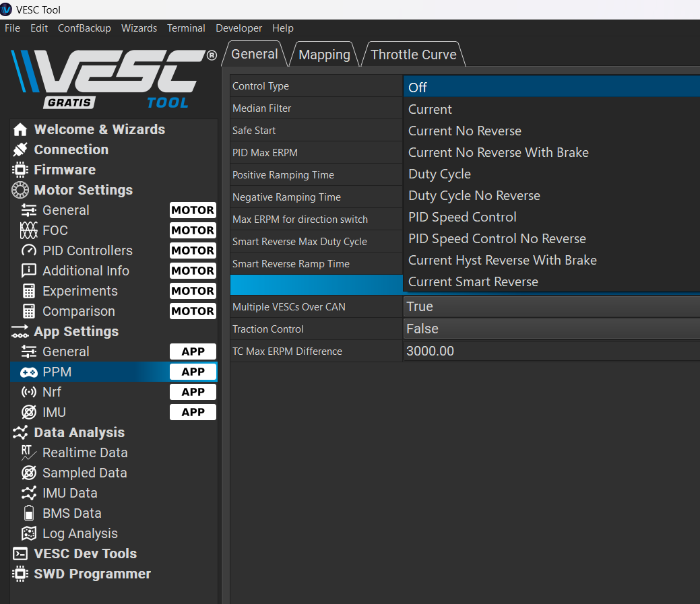Click the motor General sliders icon

pyautogui.click(x=29, y=210)
